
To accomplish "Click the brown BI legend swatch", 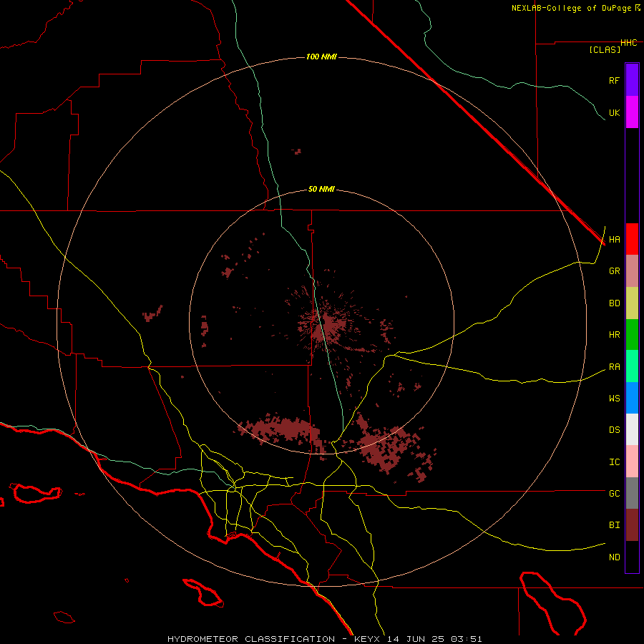I will (632, 525).
